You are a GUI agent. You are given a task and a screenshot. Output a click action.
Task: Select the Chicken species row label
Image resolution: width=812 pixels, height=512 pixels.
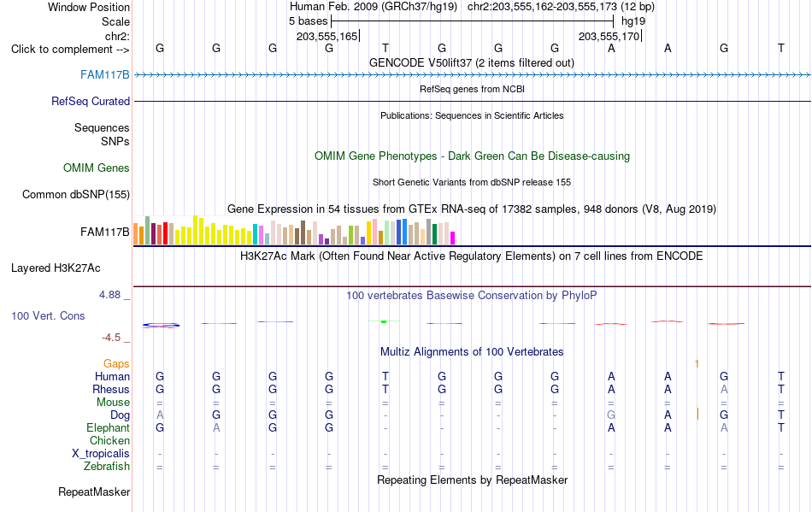[x=109, y=441]
